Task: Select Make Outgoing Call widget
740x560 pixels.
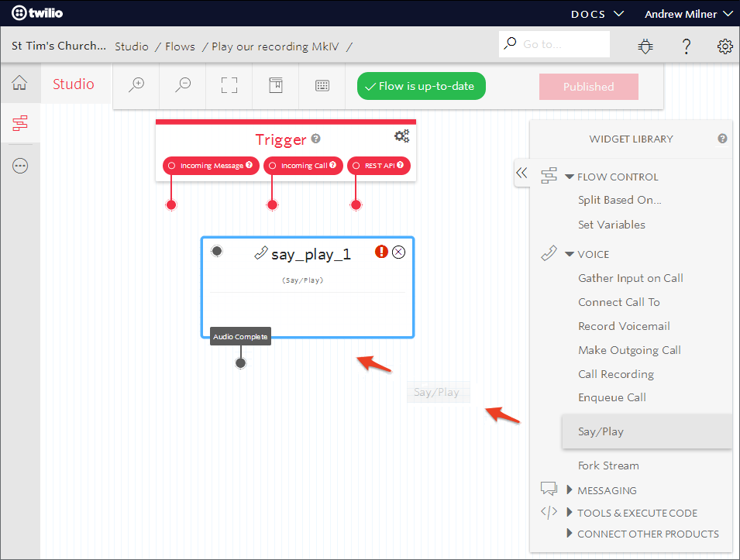Action: [629, 350]
